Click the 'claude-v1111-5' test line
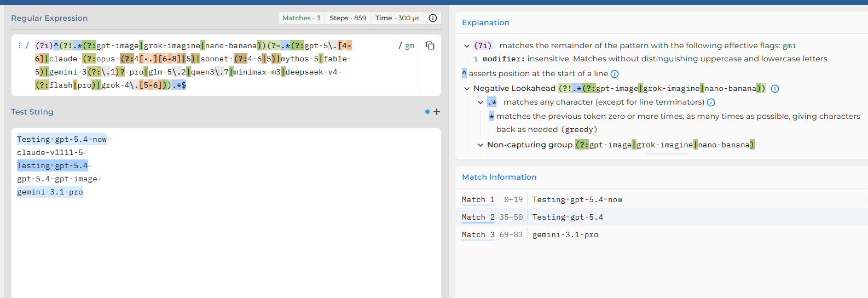The image size is (868, 298). tap(50, 153)
